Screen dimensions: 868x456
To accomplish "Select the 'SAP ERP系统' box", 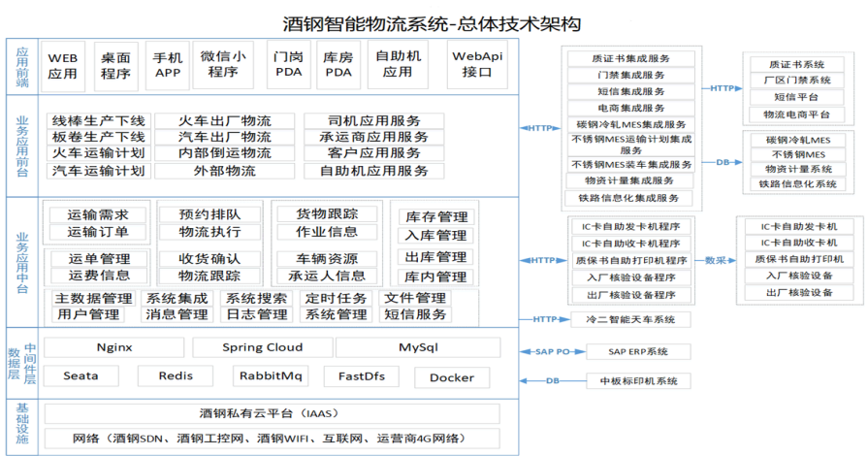I will click(638, 351).
